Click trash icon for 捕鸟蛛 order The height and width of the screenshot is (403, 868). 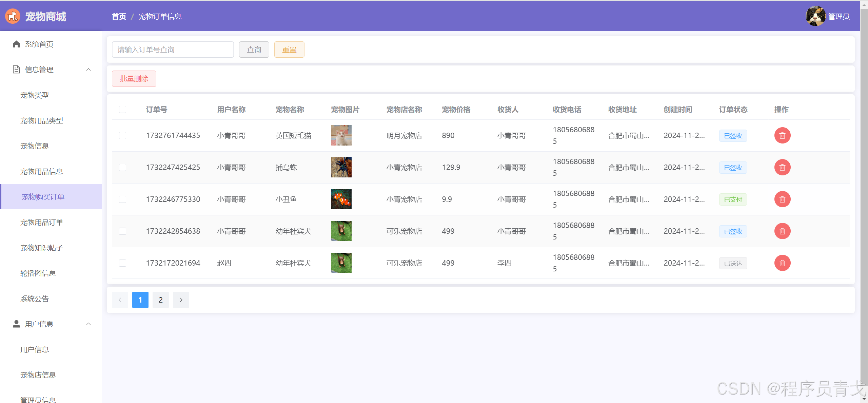pos(782,168)
